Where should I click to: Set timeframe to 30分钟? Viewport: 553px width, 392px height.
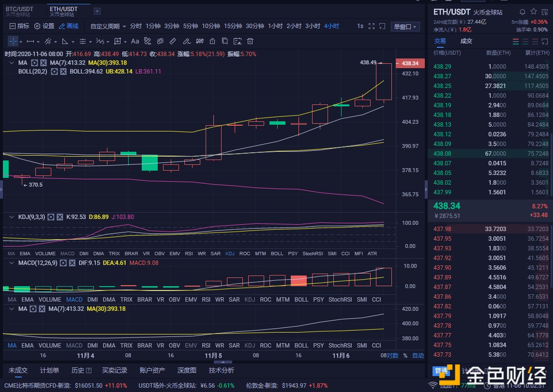(255, 26)
